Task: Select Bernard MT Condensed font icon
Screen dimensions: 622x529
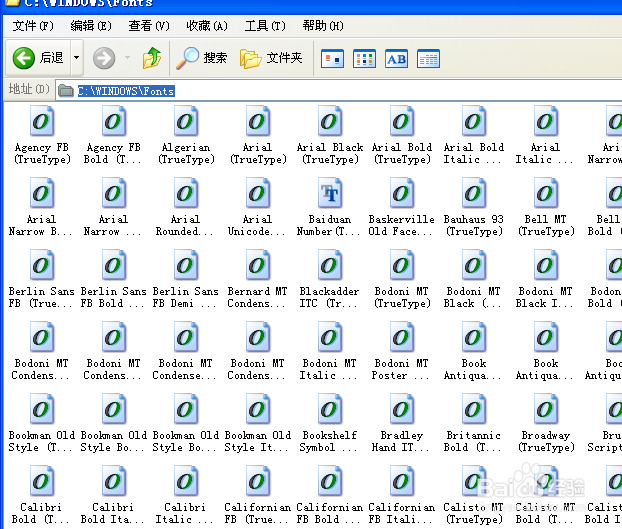Action: 258,265
